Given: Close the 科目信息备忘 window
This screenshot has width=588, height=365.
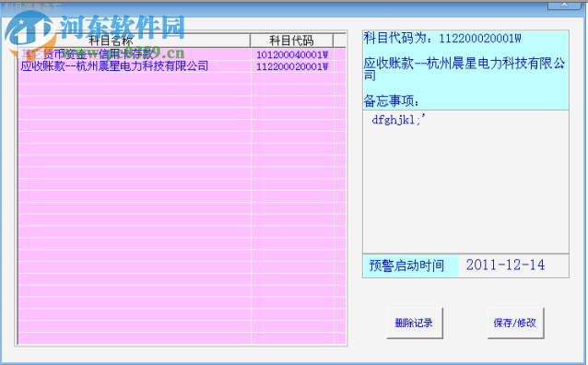Looking at the screenshot, I should click(x=564, y=5).
